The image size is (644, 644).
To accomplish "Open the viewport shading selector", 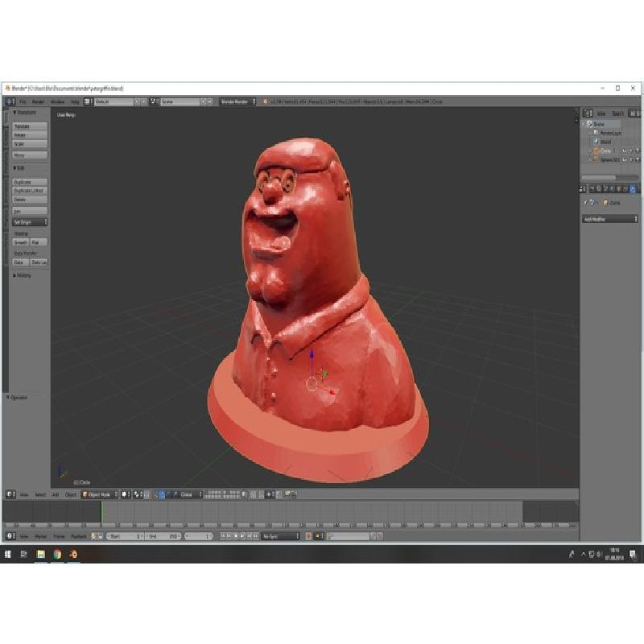I will click(x=126, y=494).
